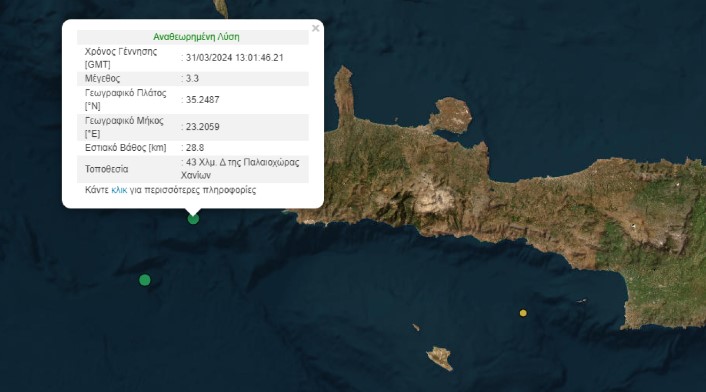This screenshot has height=392, width=706.
Task: Select the green earthquake marker farther southwest at sea
Action: click(145, 280)
